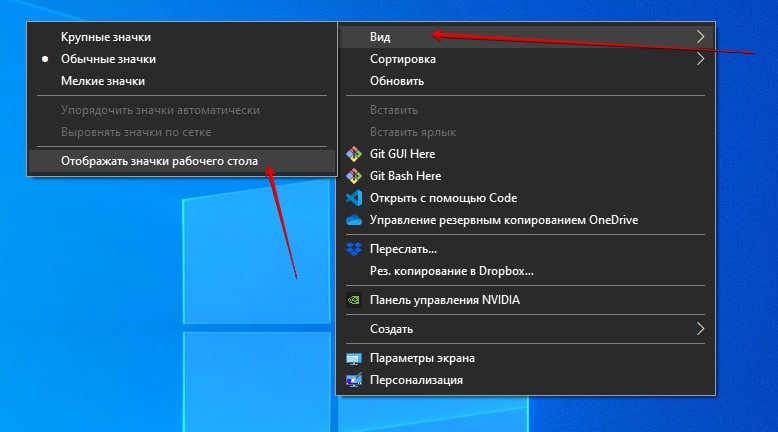778x432 pixels.
Task: Open Персонализация settings
Action: [x=525, y=380]
